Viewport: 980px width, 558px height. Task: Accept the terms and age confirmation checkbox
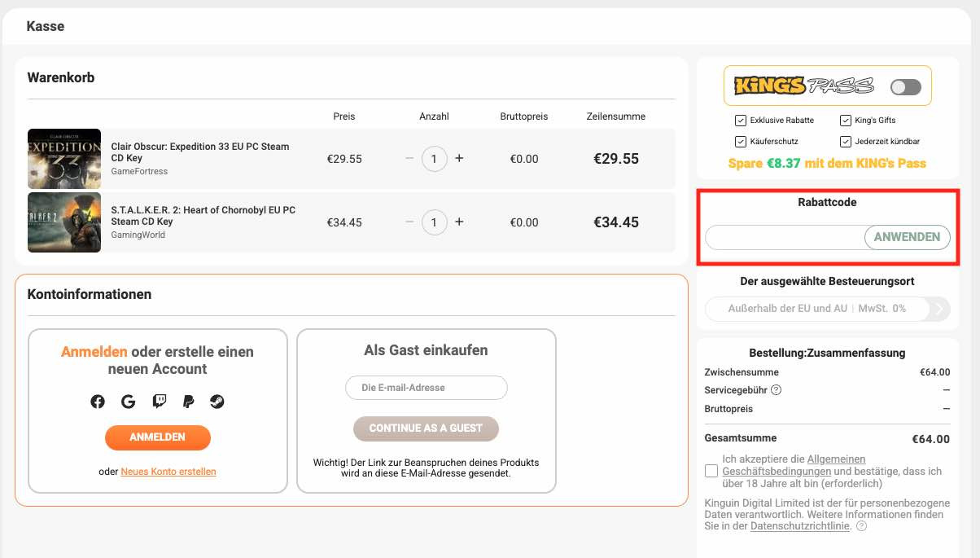712,471
